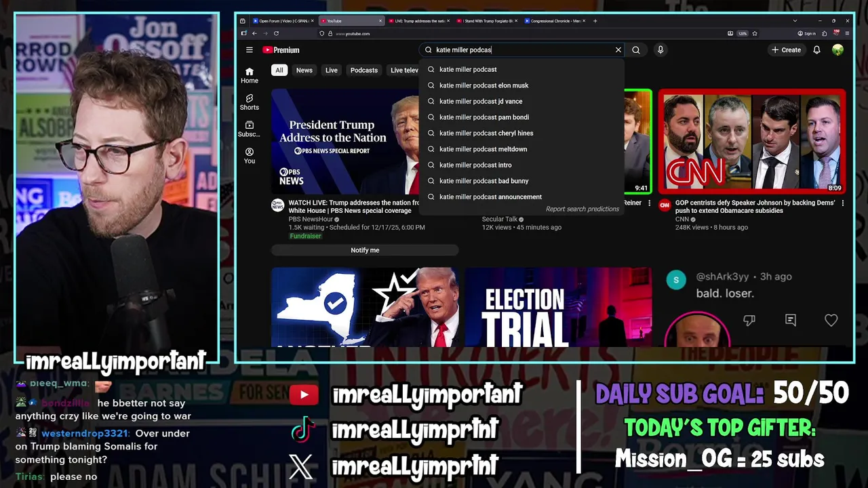
Task: Open the Election Trial video thumbnail
Action: [x=558, y=307]
